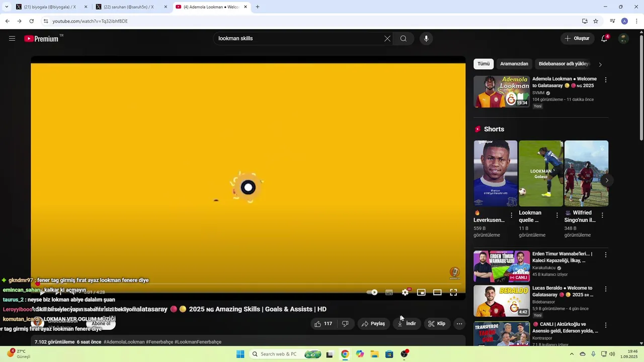This screenshot has height=362, width=644.
Task: Dislike the video
Action: tap(345, 324)
